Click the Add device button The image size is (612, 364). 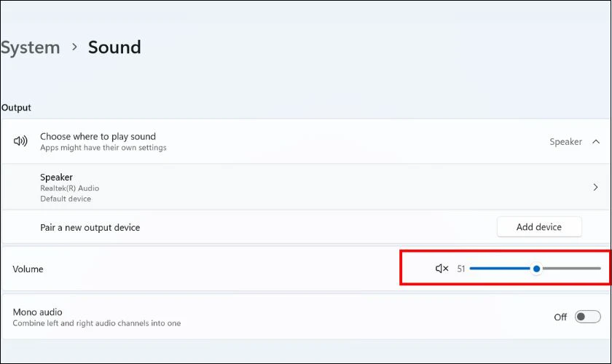tap(539, 227)
